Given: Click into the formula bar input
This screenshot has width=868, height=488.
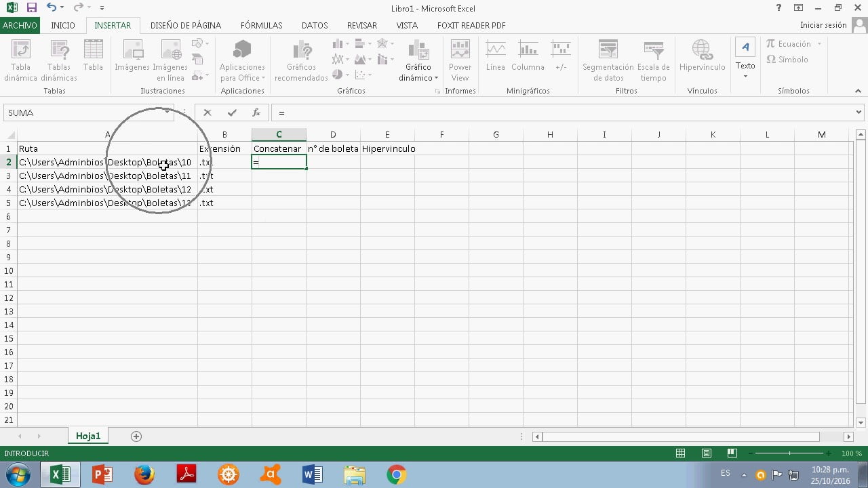Looking at the screenshot, I should [562, 113].
